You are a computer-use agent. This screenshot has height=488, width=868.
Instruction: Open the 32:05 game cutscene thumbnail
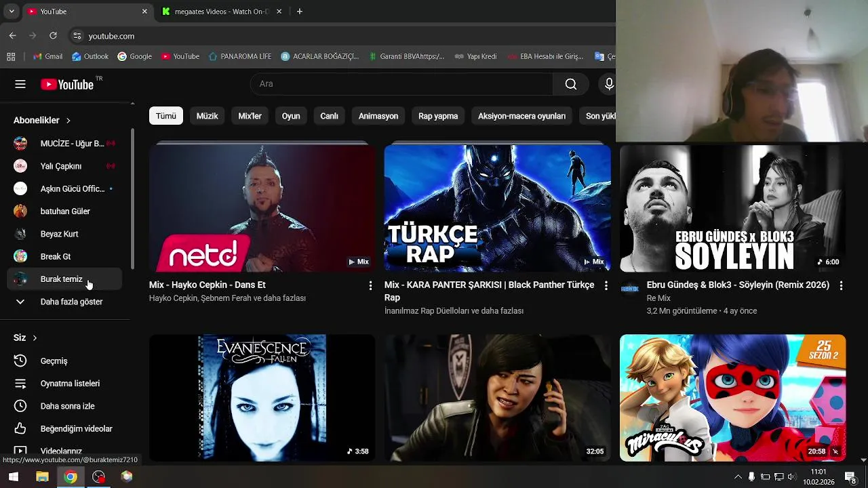pos(497,398)
